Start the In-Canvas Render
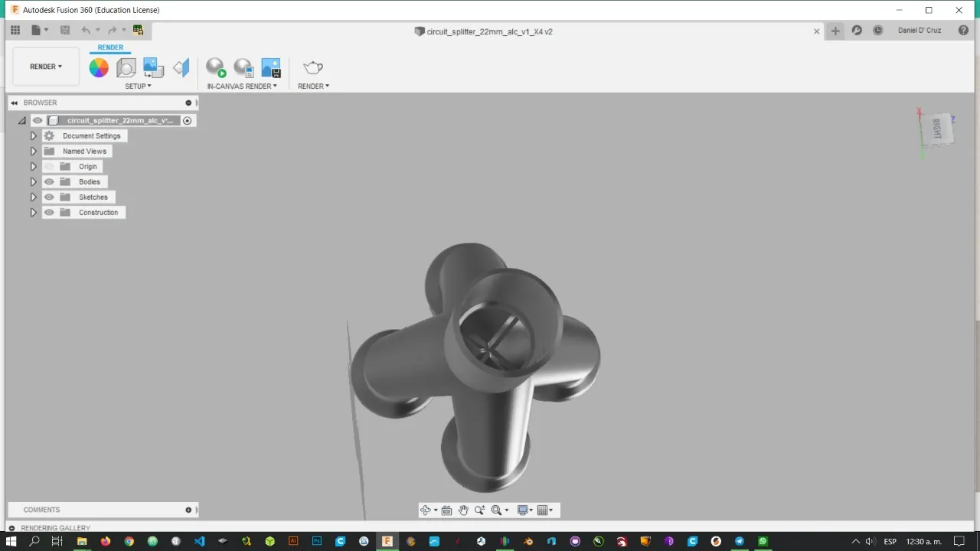Viewport: 980px width, 551px height. (x=216, y=67)
